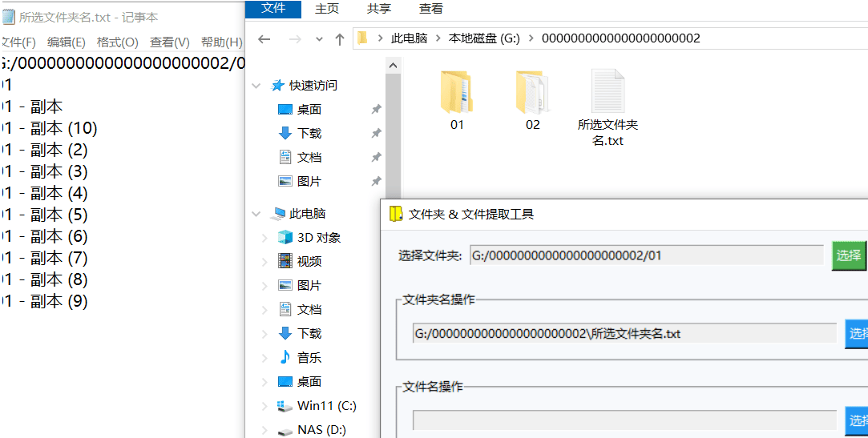This screenshot has width=868, height=438.
Task: Collapse the 此电脑 tree section
Action: 256,214
